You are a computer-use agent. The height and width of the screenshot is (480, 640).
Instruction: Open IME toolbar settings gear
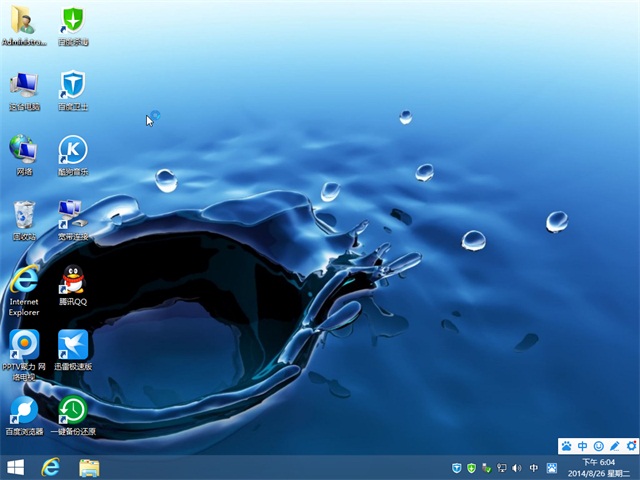coord(630,445)
